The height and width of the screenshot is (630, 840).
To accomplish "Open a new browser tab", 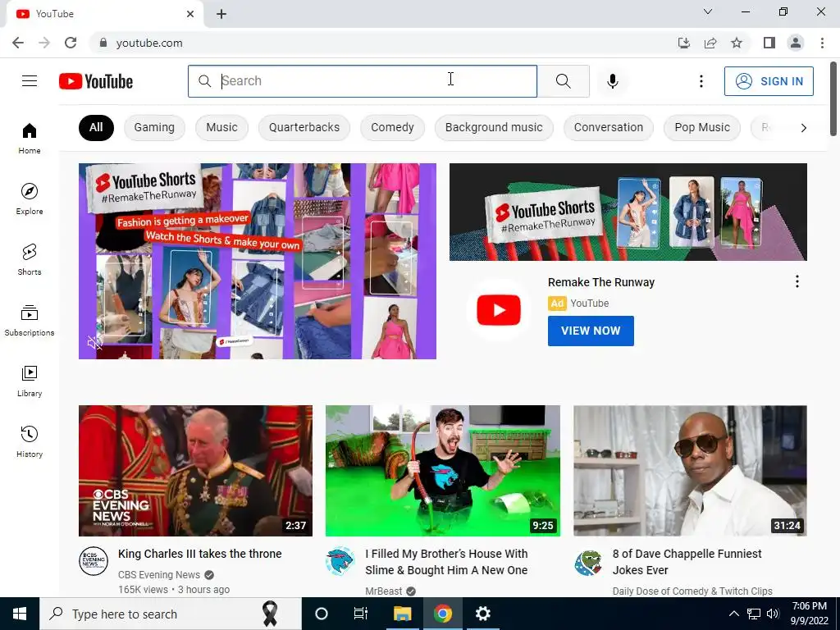I will point(221,14).
